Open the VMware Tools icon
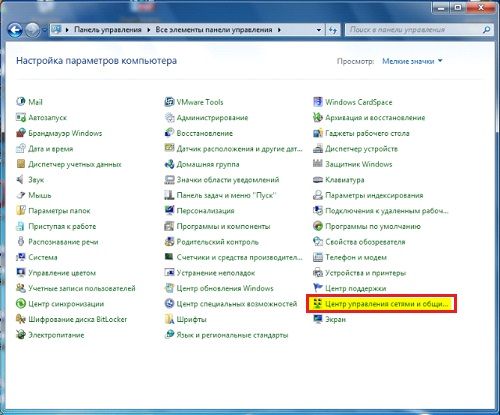The height and width of the screenshot is (415, 500). (x=169, y=102)
